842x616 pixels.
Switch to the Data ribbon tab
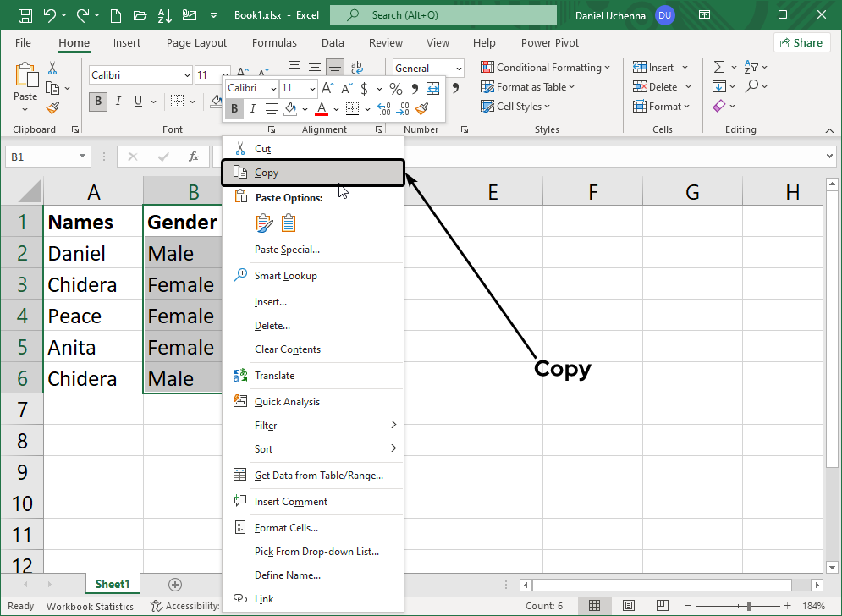(332, 42)
